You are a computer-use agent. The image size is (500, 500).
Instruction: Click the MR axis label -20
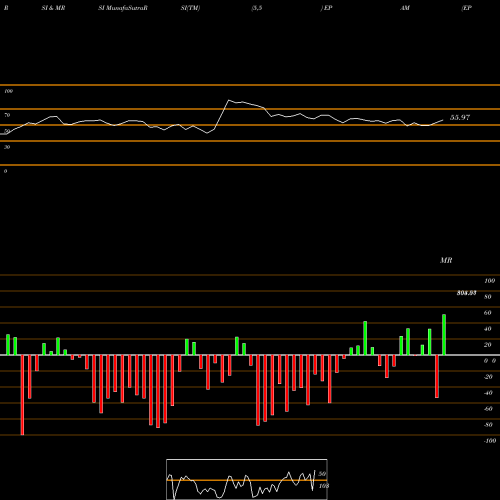(488, 377)
